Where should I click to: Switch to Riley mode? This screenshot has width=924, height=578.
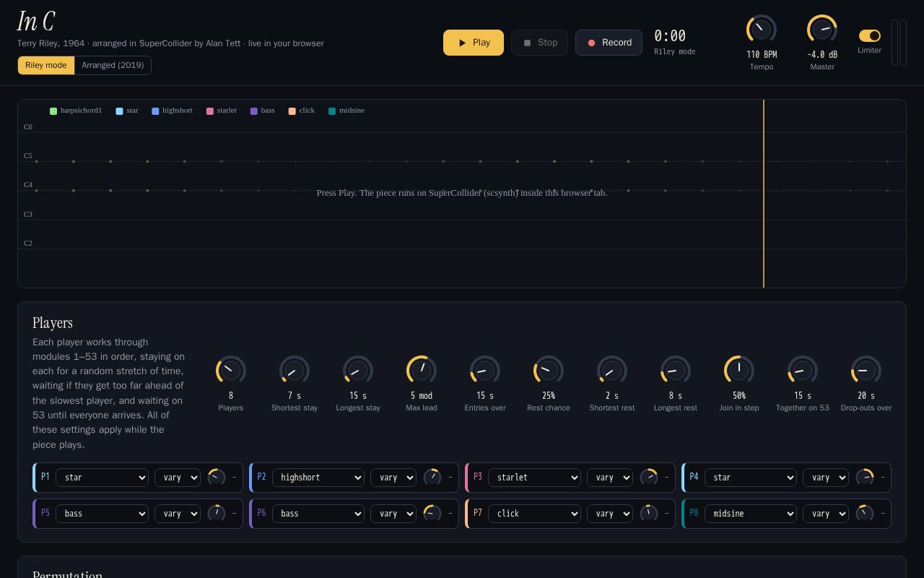pos(46,65)
